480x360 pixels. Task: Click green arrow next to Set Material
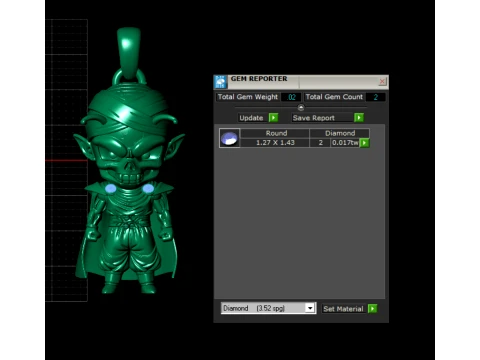(372, 309)
